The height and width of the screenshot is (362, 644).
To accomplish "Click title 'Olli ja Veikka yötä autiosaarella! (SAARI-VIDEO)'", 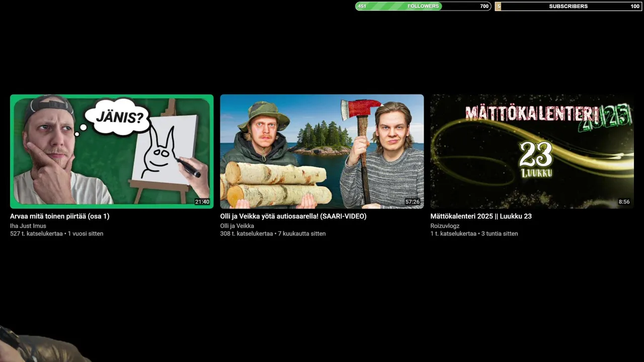I will [x=293, y=216].
